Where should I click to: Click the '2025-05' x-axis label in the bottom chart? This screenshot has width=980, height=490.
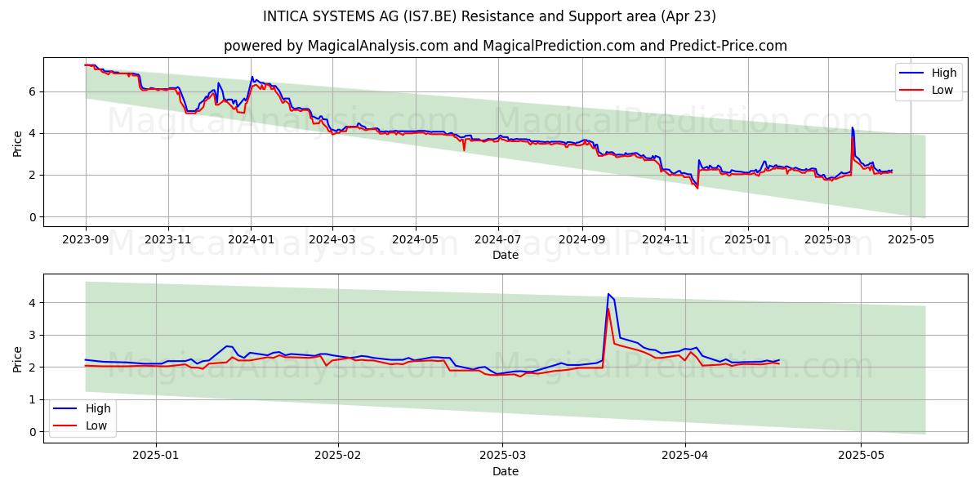point(861,455)
